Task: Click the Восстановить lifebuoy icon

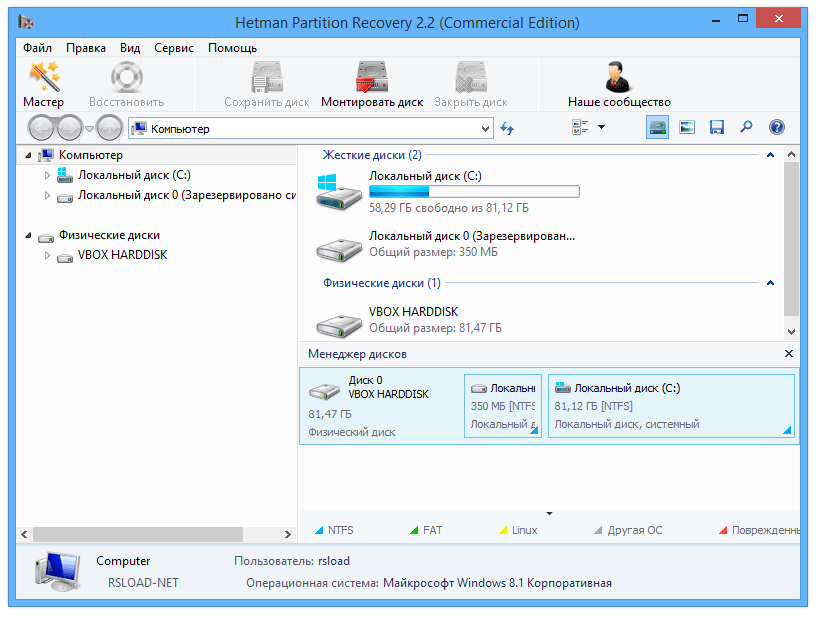Action: click(x=126, y=77)
